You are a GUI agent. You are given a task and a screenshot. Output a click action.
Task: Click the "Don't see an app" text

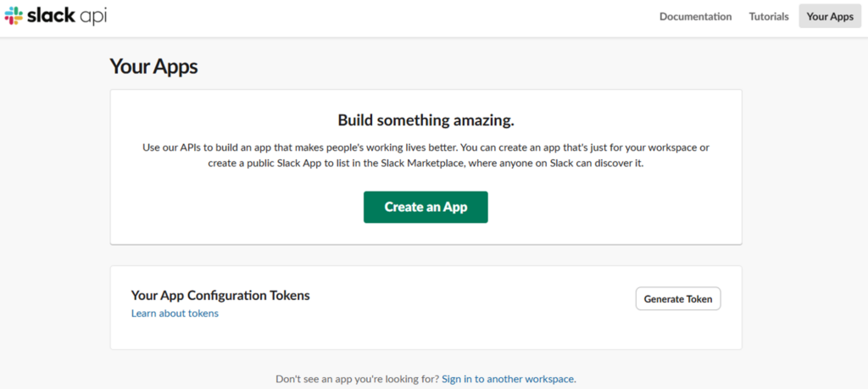coord(356,379)
